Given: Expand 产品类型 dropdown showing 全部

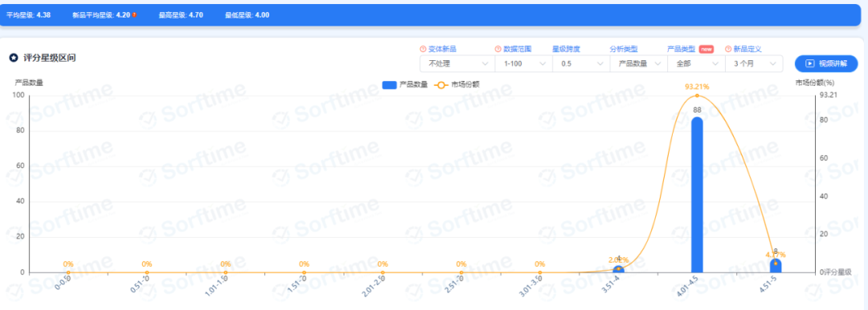Looking at the screenshot, I should [695, 63].
